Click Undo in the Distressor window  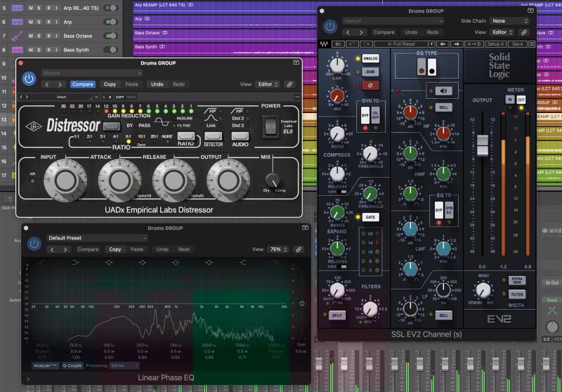(157, 84)
